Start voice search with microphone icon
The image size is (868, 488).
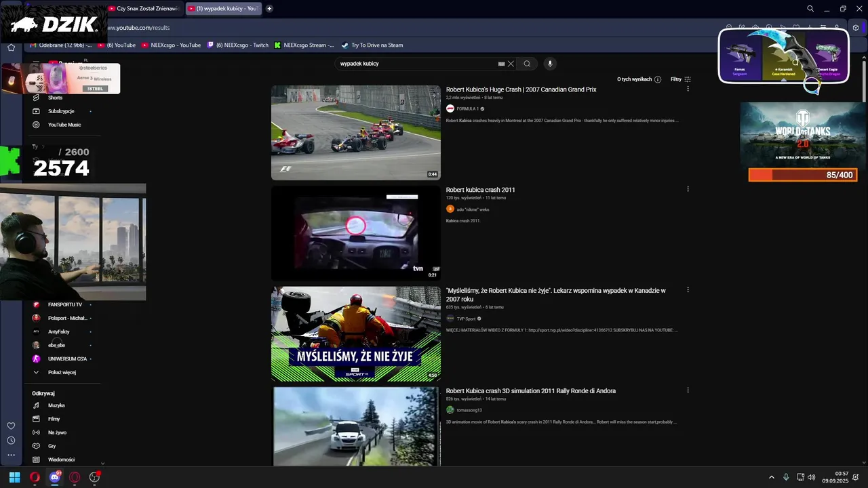[550, 64]
